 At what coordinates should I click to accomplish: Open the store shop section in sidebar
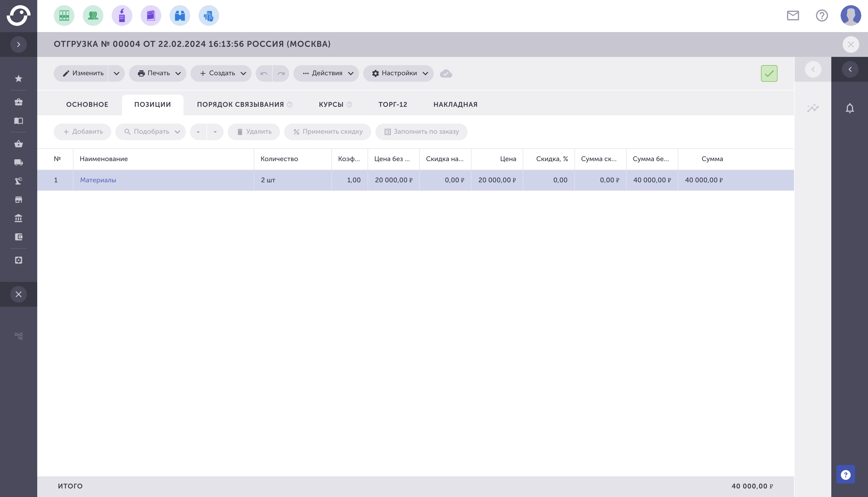click(x=18, y=200)
